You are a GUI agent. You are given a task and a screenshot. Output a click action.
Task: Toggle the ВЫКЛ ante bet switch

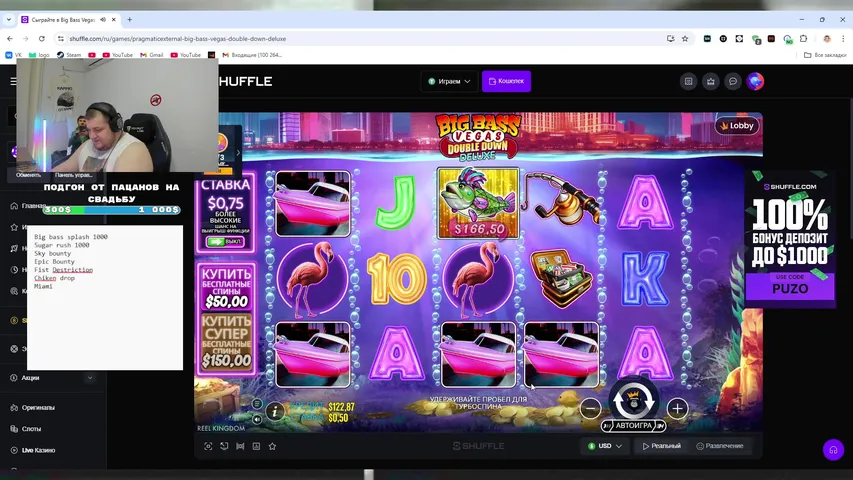[226, 241]
